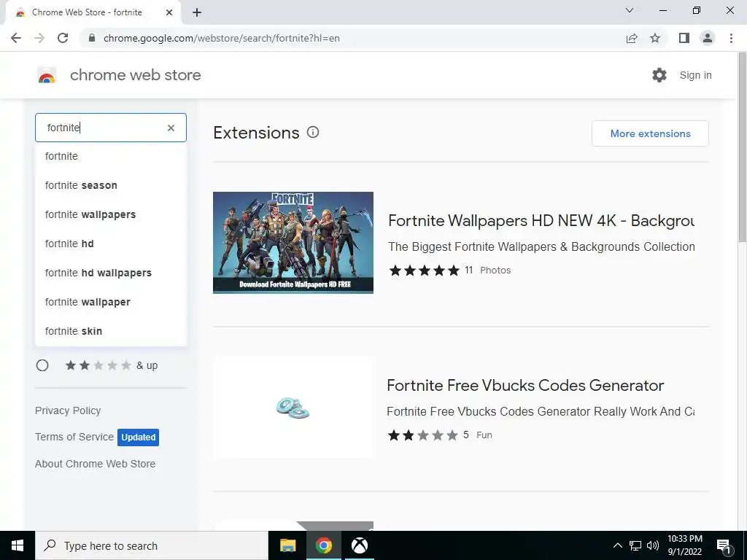Open a new browser tab
Screen dimensions: 747x560
(197, 12)
